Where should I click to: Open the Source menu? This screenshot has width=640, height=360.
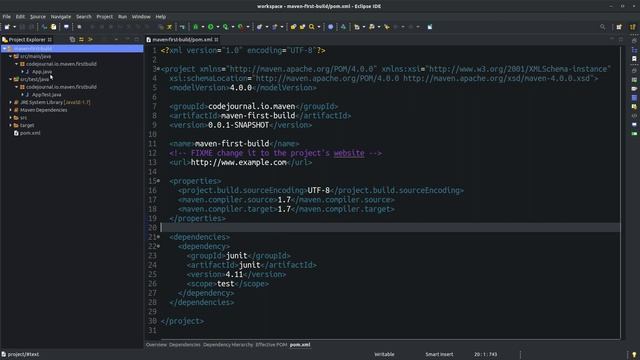38,17
